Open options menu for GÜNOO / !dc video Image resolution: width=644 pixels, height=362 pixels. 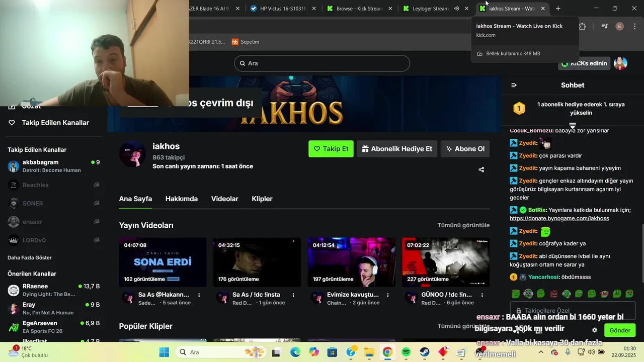coord(482,295)
